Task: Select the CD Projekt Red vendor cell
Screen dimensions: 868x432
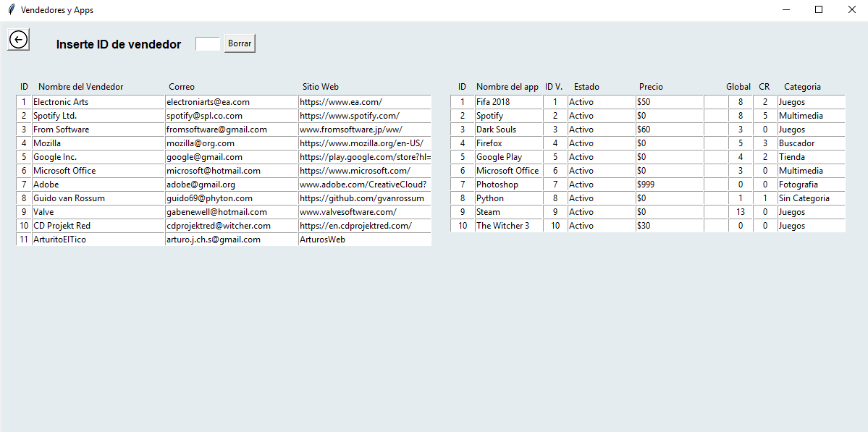Action: [x=98, y=226]
